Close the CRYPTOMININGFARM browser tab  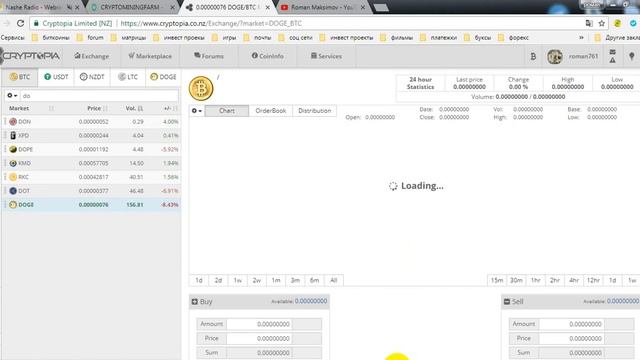[x=172, y=7]
